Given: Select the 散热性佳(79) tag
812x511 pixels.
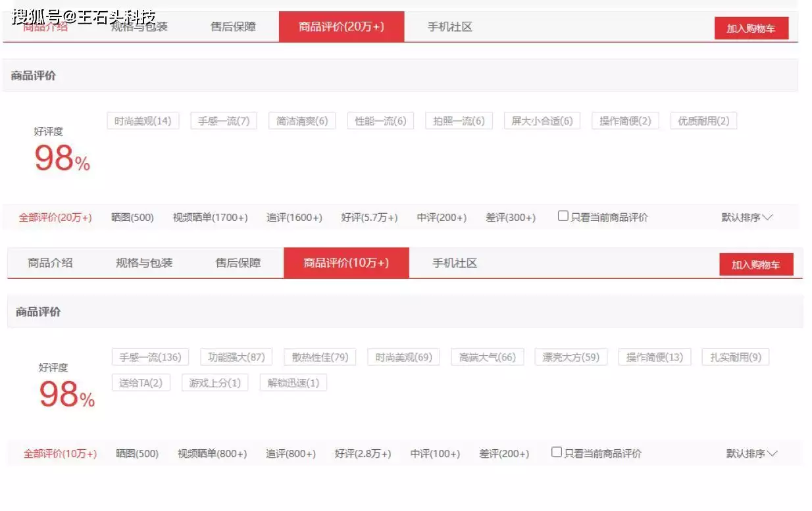Looking at the screenshot, I should [319, 357].
